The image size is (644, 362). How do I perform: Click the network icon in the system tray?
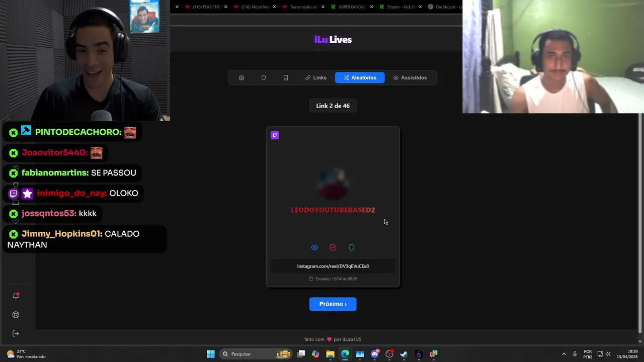tap(600, 354)
